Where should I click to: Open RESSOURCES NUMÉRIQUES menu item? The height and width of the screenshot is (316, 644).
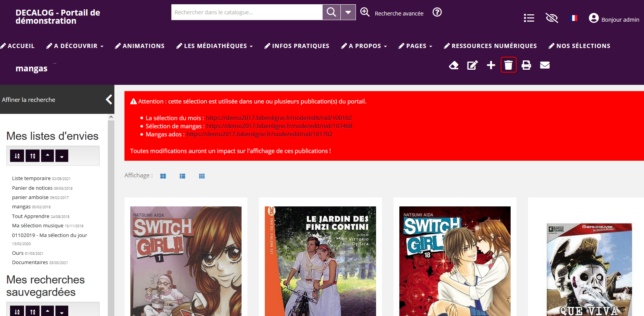494,46
